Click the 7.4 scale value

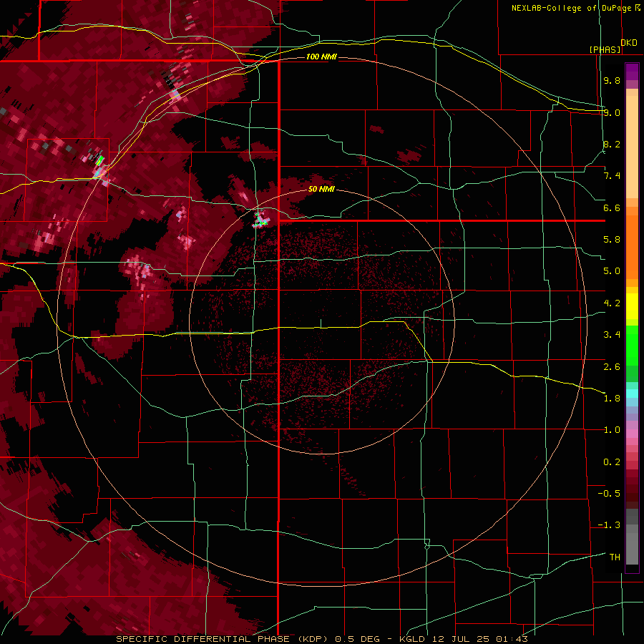click(612, 176)
